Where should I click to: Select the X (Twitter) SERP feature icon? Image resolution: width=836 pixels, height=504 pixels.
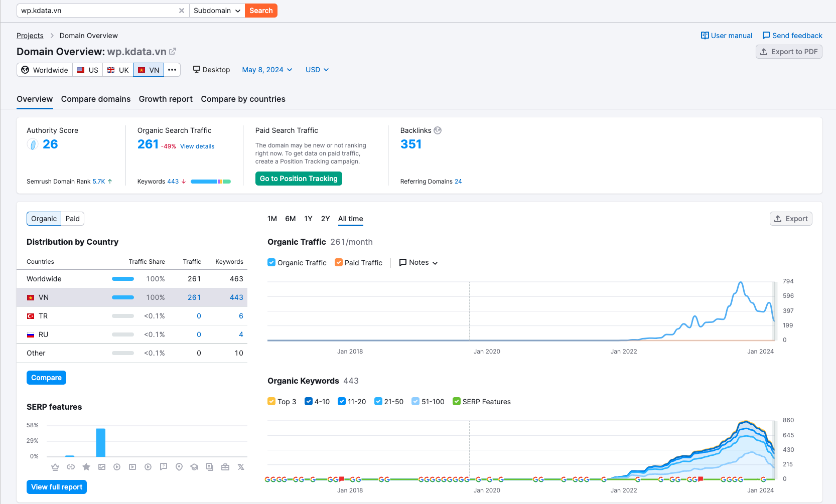(241, 467)
